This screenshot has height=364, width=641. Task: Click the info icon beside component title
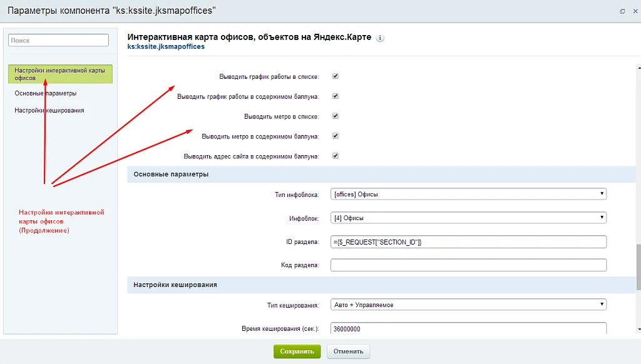380,38
